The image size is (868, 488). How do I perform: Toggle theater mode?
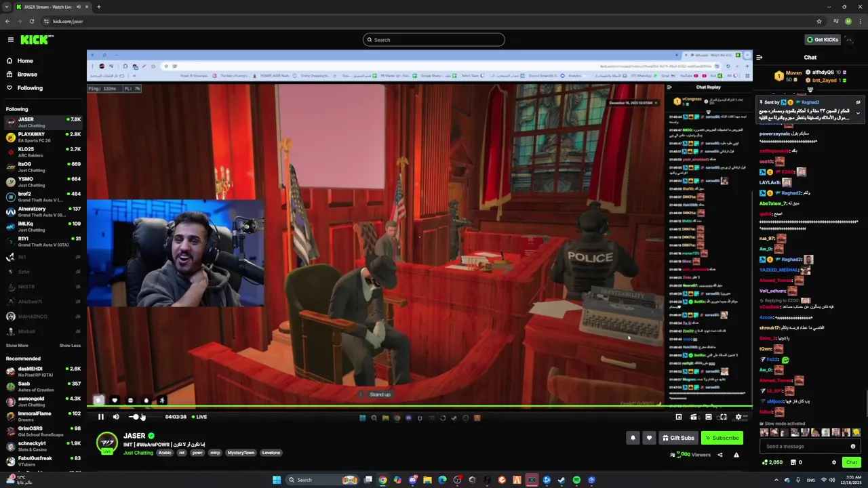coord(708,417)
